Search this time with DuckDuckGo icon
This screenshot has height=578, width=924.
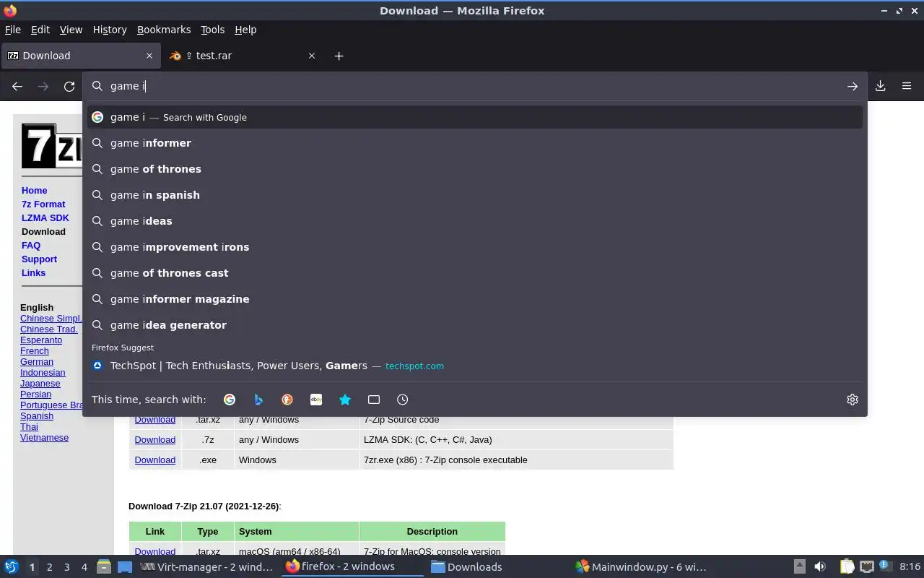click(287, 400)
